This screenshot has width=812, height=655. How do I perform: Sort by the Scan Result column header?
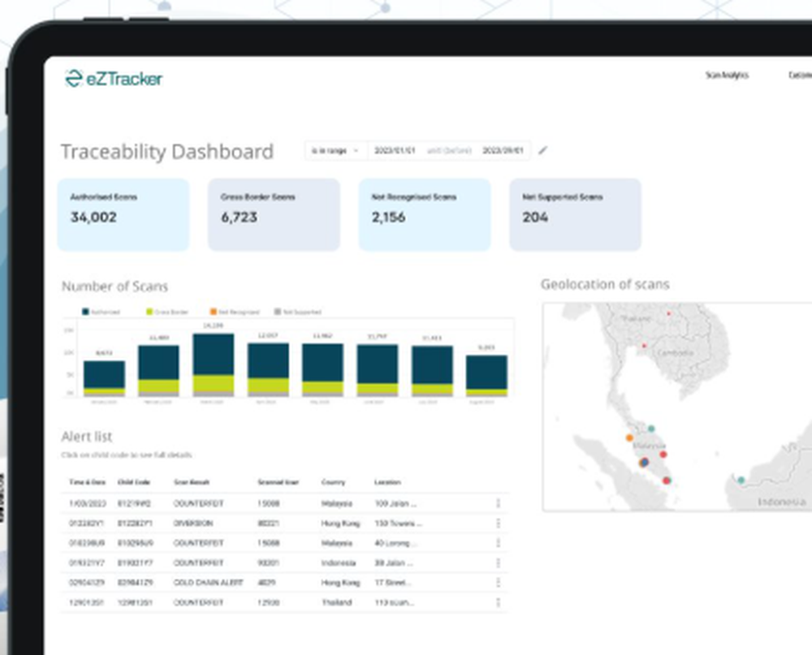pyautogui.click(x=192, y=482)
